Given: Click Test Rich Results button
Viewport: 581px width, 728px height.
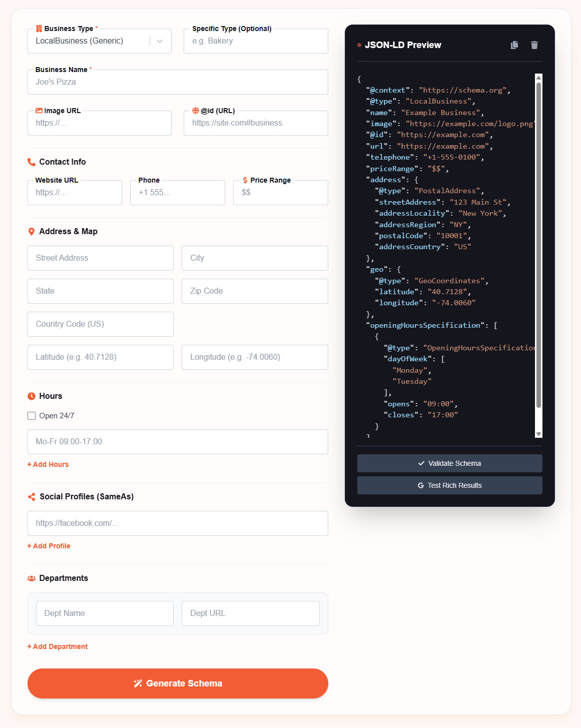Looking at the screenshot, I should (x=449, y=485).
